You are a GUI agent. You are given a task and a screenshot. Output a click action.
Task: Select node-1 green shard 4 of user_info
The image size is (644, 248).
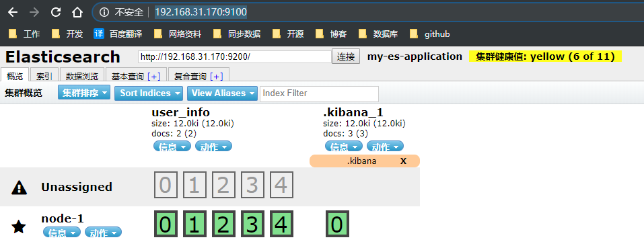coord(281,224)
